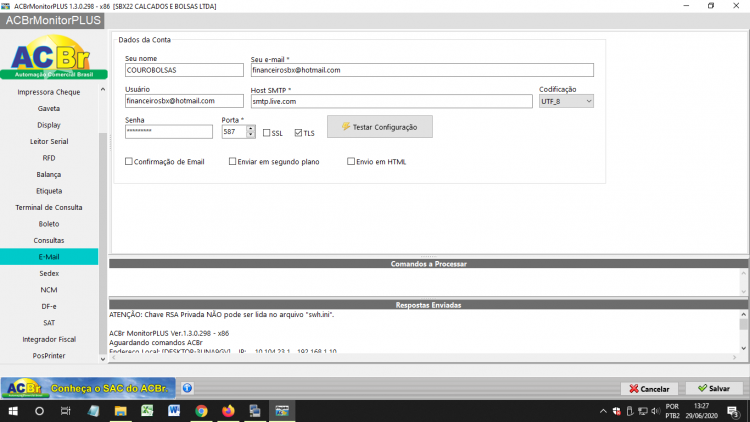Click the Senha password field
The width and height of the screenshot is (750, 422).
pyautogui.click(x=169, y=132)
